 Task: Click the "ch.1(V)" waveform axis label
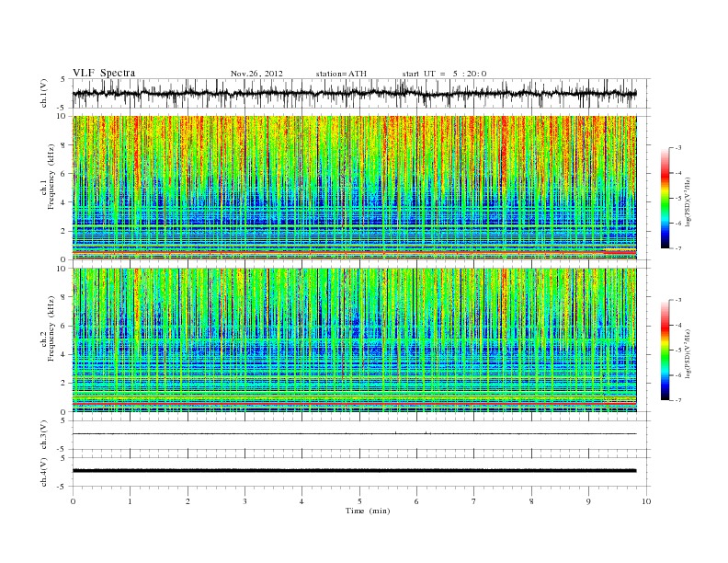click(44, 93)
